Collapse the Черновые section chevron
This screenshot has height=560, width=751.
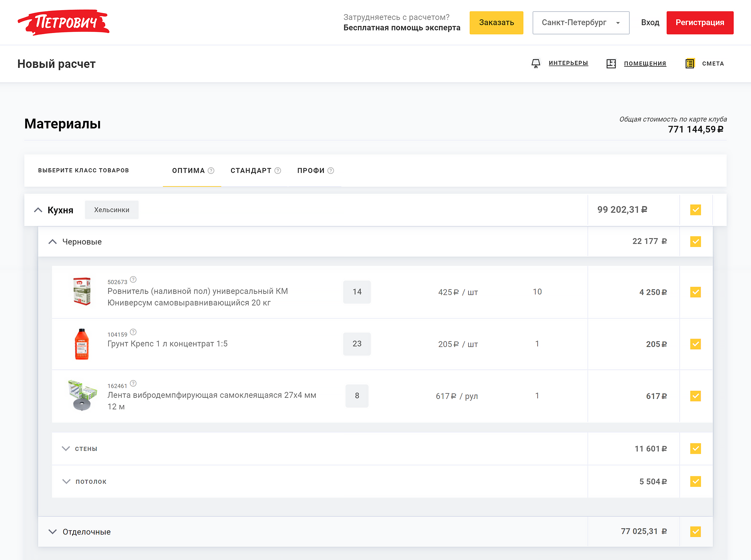coord(53,242)
